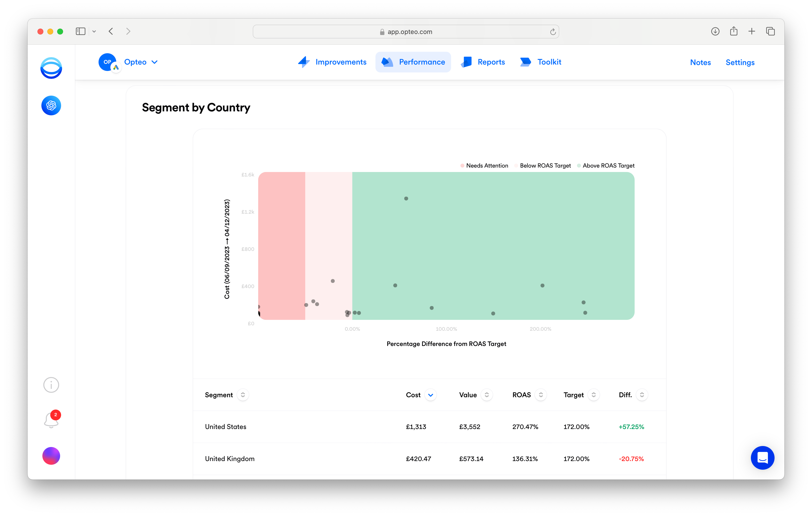Open the Notes link
The image size is (812, 516).
(x=700, y=62)
